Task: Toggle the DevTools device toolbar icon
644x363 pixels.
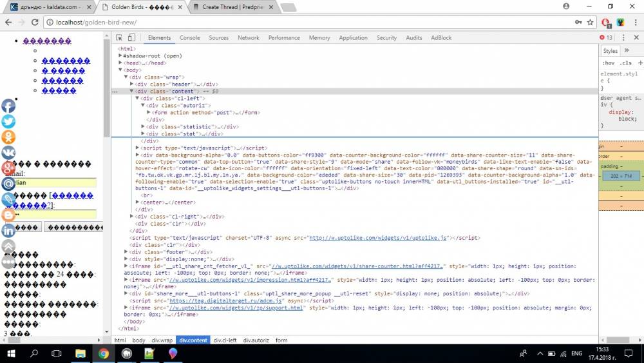Action: point(131,37)
